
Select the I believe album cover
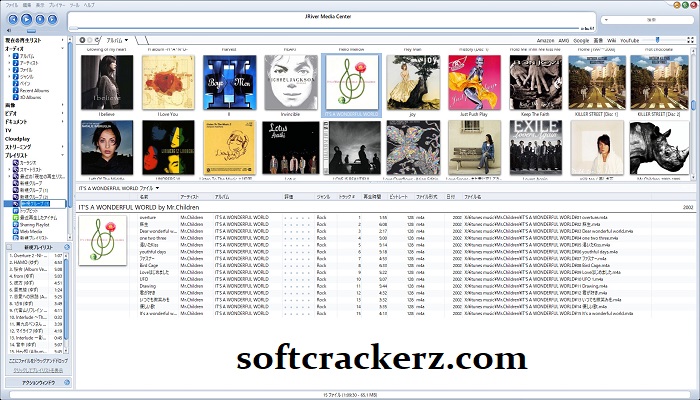pyautogui.click(x=107, y=82)
